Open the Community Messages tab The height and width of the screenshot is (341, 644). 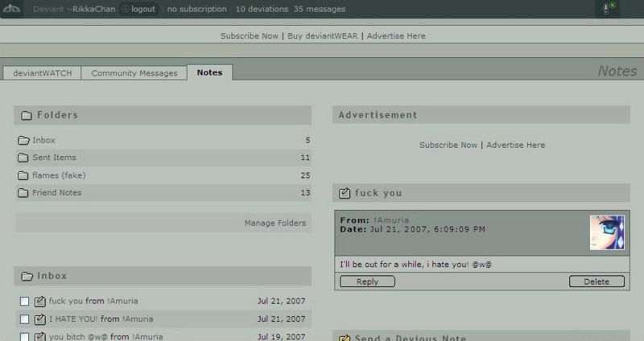coord(134,73)
